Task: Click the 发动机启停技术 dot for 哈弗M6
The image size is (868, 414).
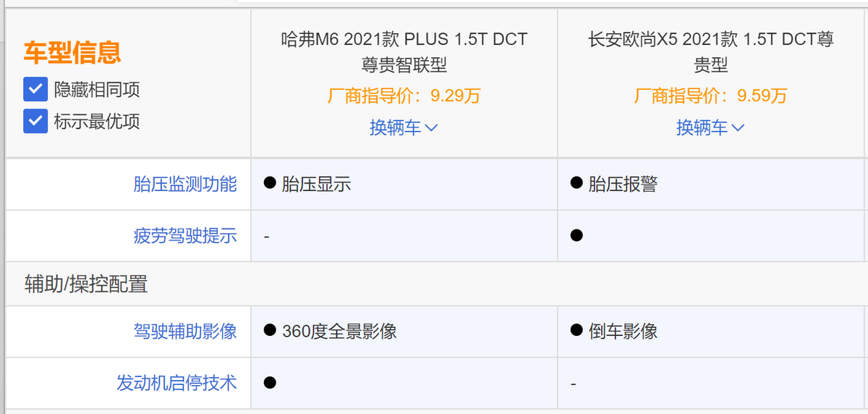Action: (x=270, y=382)
